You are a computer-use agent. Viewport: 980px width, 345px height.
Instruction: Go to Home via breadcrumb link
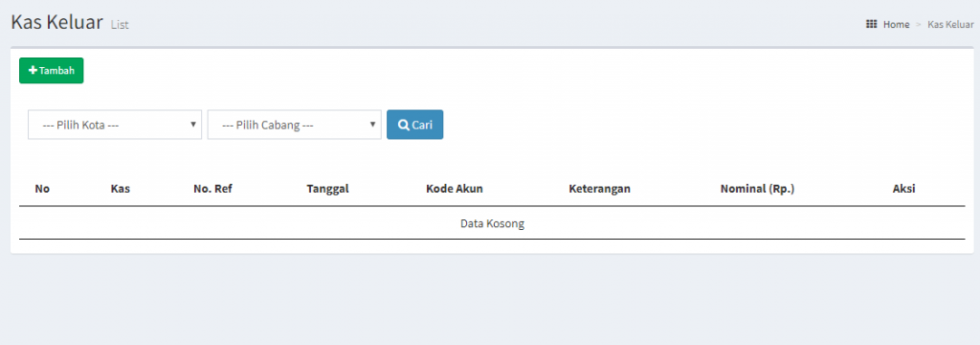(896, 24)
